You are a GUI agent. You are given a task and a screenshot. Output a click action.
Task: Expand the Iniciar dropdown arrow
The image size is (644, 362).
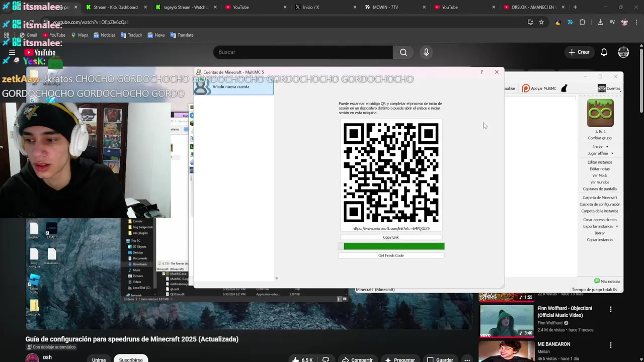(607, 147)
